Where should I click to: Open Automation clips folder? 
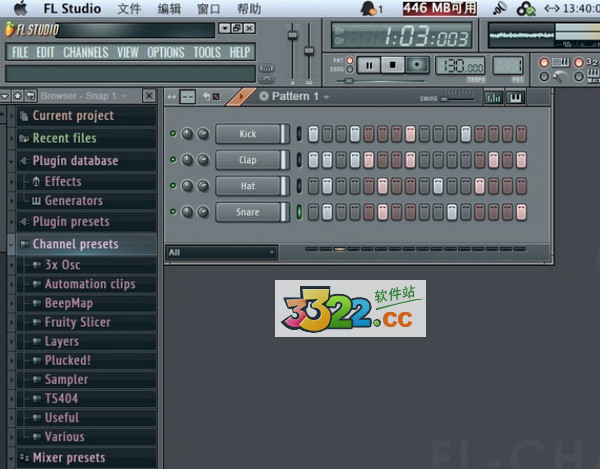tap(86, 284)
